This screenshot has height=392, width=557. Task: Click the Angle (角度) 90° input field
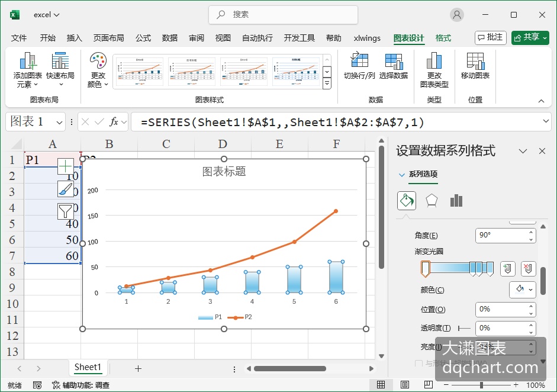coord(505,235)
